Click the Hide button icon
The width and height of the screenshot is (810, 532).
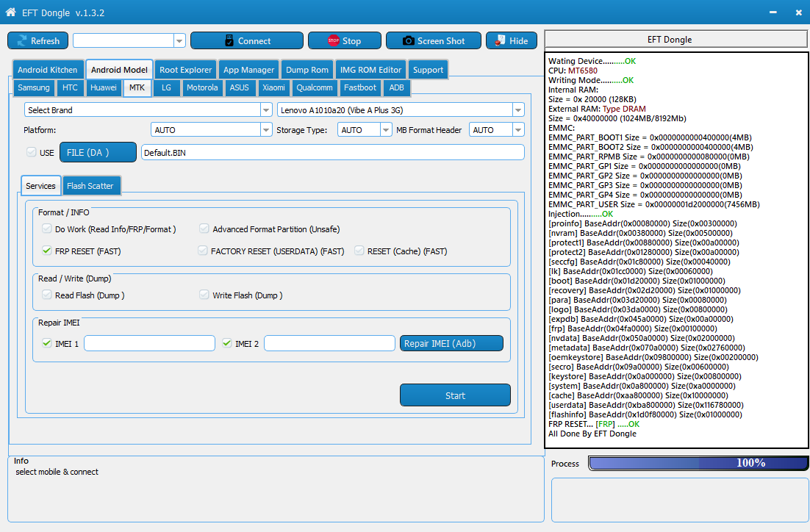500,40
